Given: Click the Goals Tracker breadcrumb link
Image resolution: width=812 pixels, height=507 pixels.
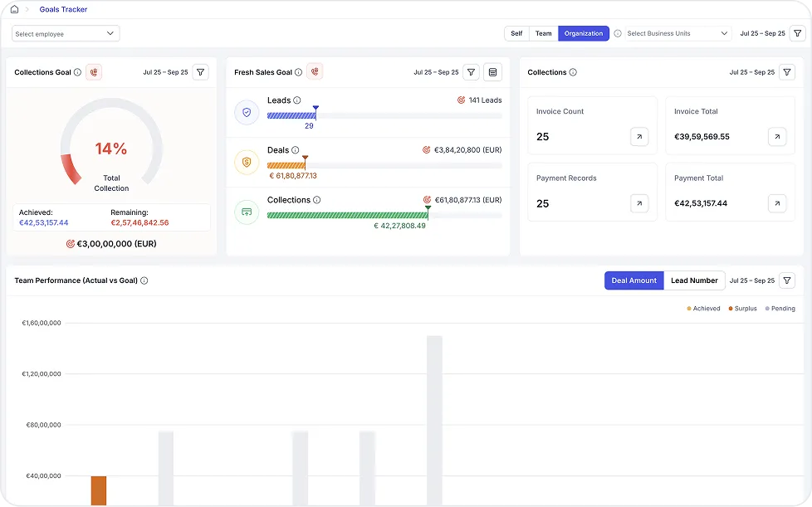Looking at the screenshot, I should coord(63,9).
